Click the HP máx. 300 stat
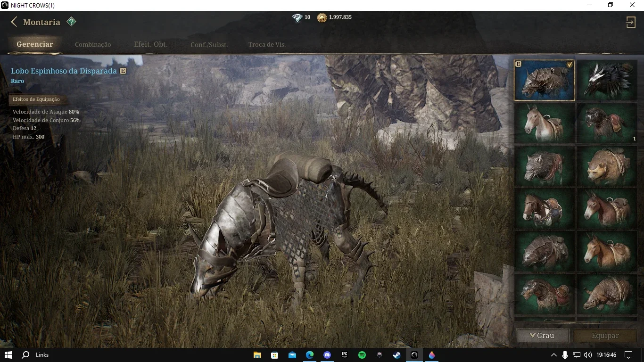Image resolution: width=644 pixels, height=362 pixels. 29,137
